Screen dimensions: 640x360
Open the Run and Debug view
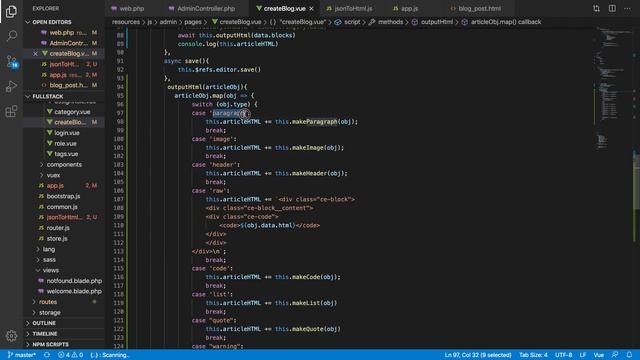click(11, 86)
